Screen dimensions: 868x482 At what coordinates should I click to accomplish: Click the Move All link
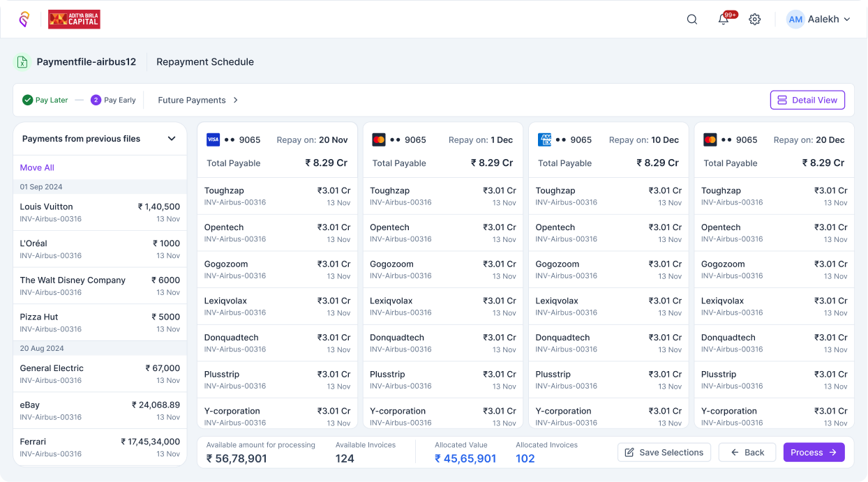(x=37, y=167)
